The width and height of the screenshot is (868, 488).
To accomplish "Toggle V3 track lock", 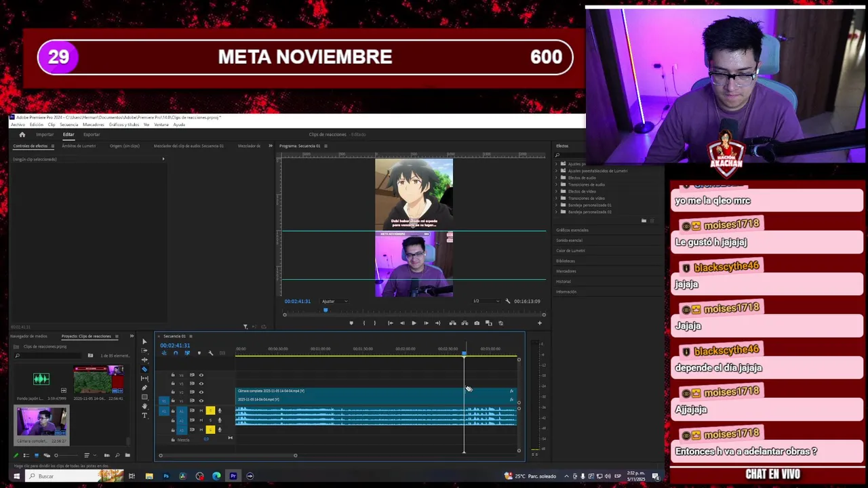I will point(173,384).
